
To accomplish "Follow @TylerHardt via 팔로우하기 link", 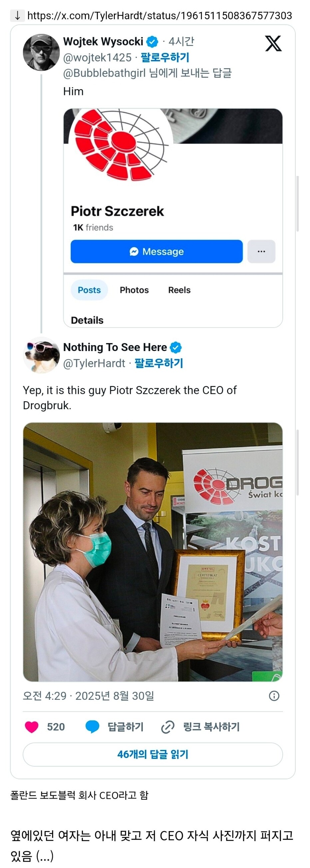I will [158, 363].
